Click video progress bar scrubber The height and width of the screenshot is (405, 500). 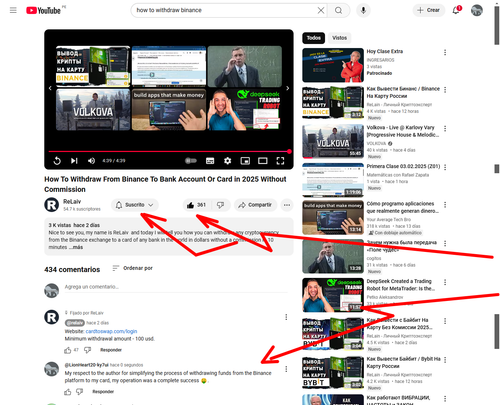point(289,151)
